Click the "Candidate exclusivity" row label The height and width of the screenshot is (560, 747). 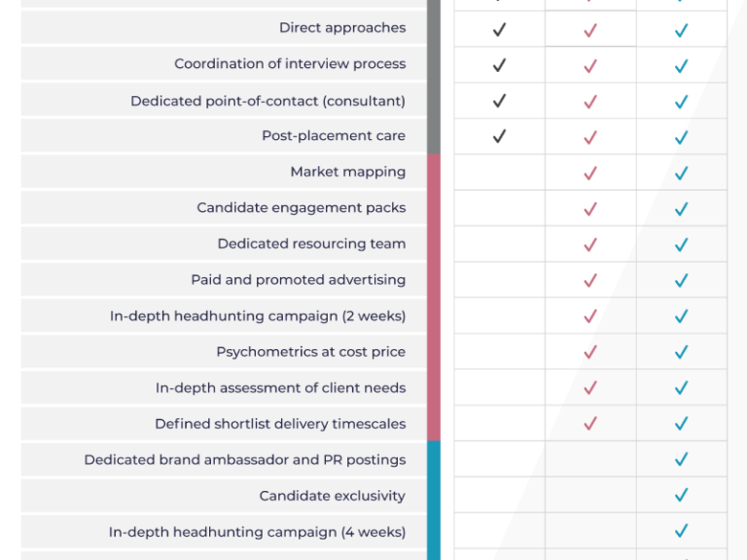[x=332, y=496]
